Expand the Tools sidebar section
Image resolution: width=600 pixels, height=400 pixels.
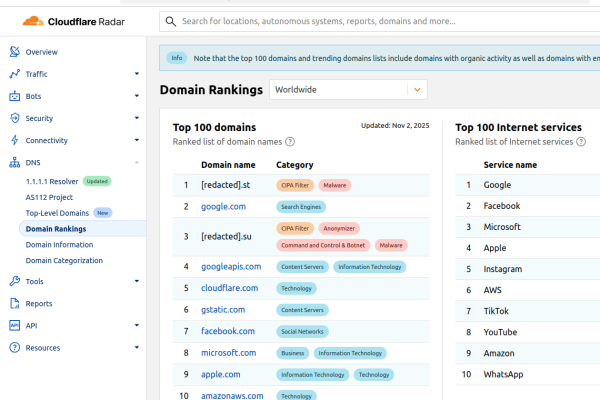tap(136, 281)
